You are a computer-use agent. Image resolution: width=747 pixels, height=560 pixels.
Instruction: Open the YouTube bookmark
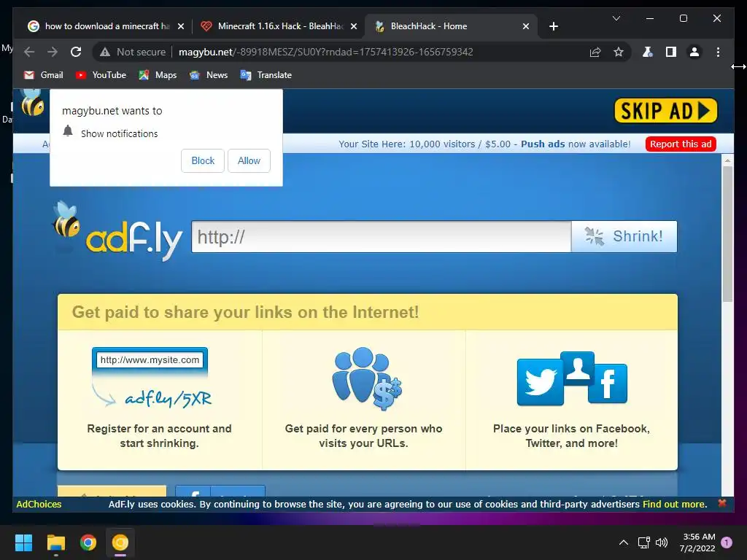(101, 75)
